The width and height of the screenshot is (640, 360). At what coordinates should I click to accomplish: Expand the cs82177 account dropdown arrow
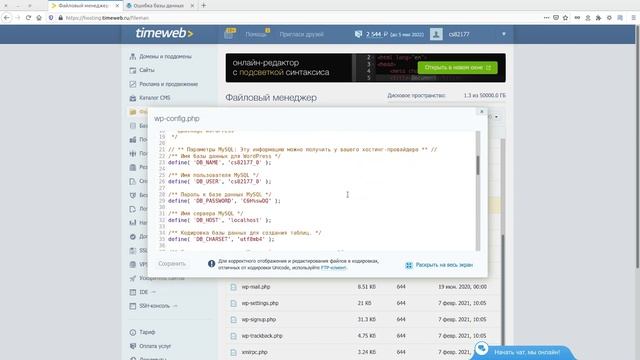pyautogui.click(x=504, y=34)
